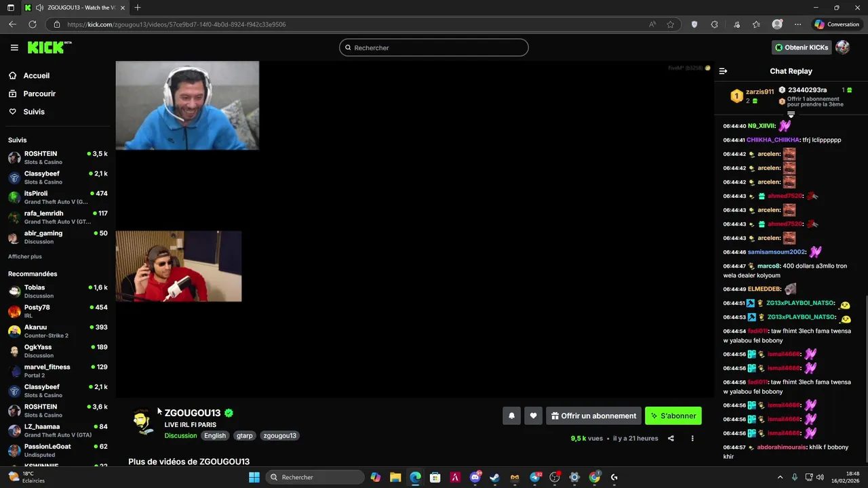The height and width of the screenshot is (488, 868).
Task: Click the notification bell button
Action: click(x=512, y=416)
